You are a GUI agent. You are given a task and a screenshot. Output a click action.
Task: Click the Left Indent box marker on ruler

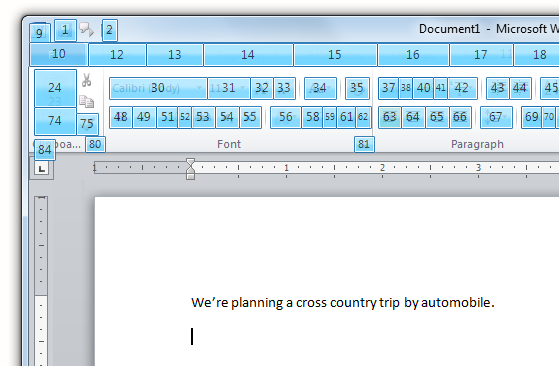[x=190, y=177]
